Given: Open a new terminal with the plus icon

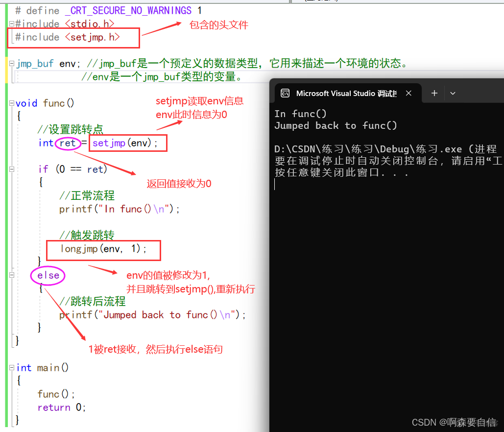Looking at the screenshot, I should 434,93.
